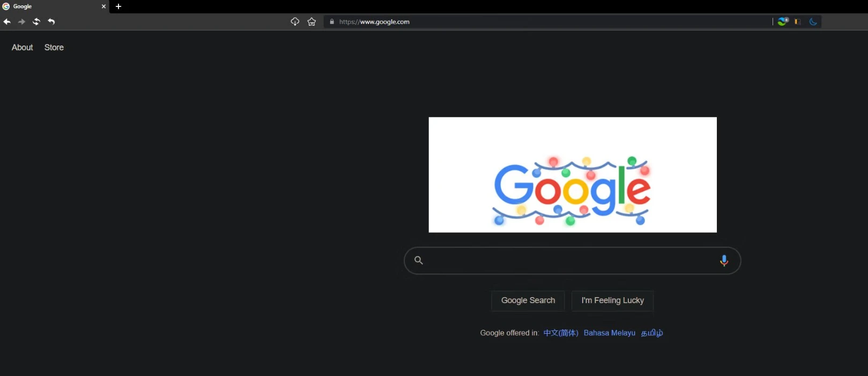Click the undo arrow in toolbar
Viewport: 868px width, 376px height.
[x=51, y=21]
